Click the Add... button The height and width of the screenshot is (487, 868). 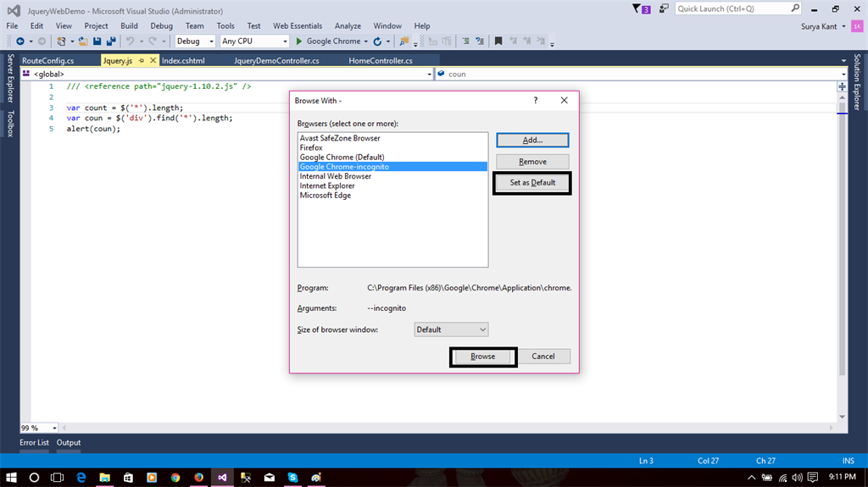(x=532, y=140)
